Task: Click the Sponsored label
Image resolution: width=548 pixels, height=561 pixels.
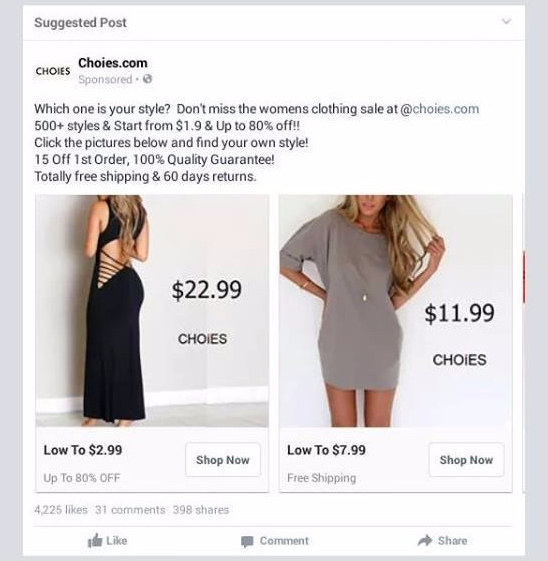Action: point(105,79)
